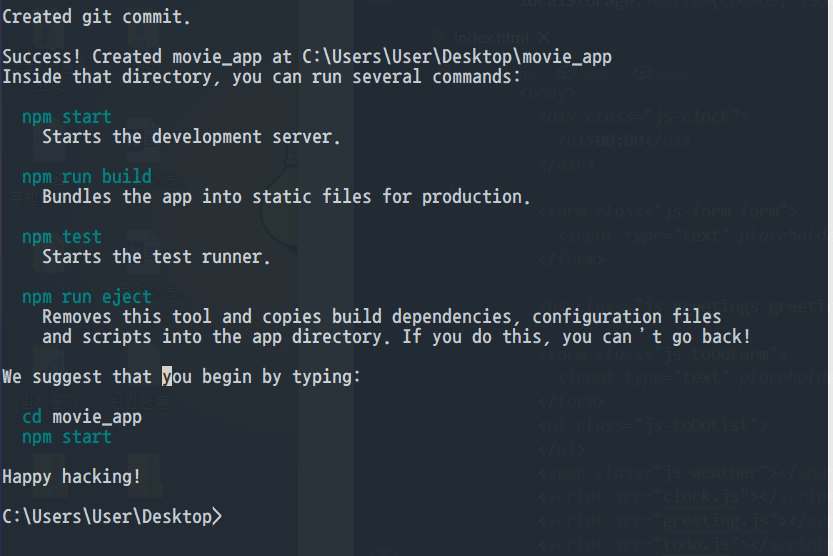This screenshot has height=556, width=833.
Task: Click the C:\Users\User\Desktop> prompt
Action: (112, 517)
